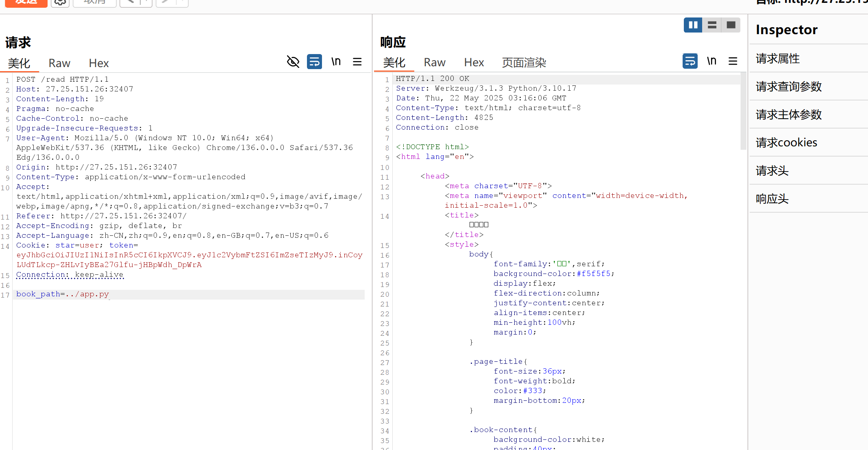Click the Origin header line
Image resolution: width=868 pixels, height=450 pixels.
click(x=97, y=167)
